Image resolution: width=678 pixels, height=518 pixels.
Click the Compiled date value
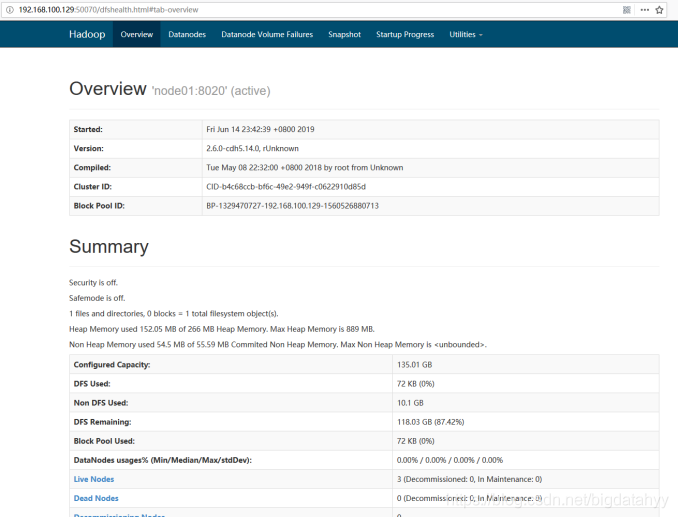coord(305,167)
